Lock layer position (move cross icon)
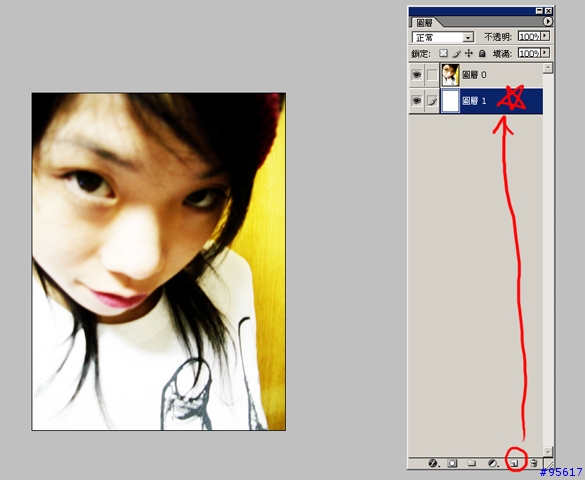The height and width of the screenshot is (480, 585). [x=469, y=53]
